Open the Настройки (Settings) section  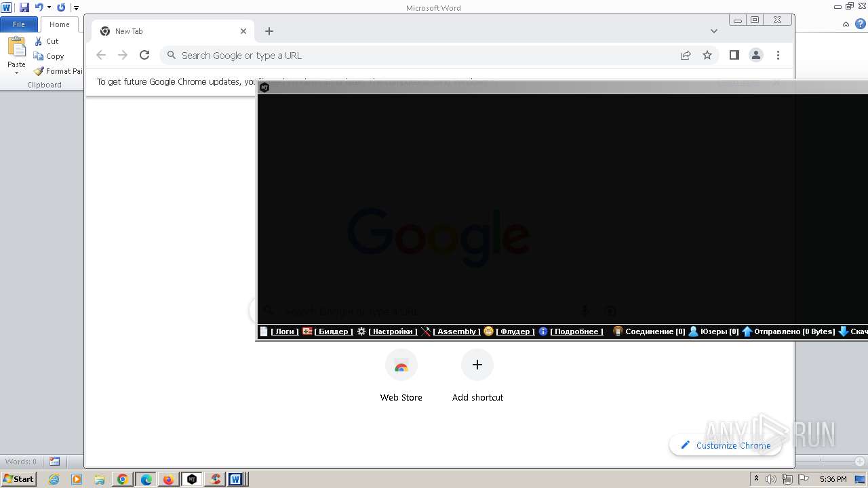click(x=393, y=331)
